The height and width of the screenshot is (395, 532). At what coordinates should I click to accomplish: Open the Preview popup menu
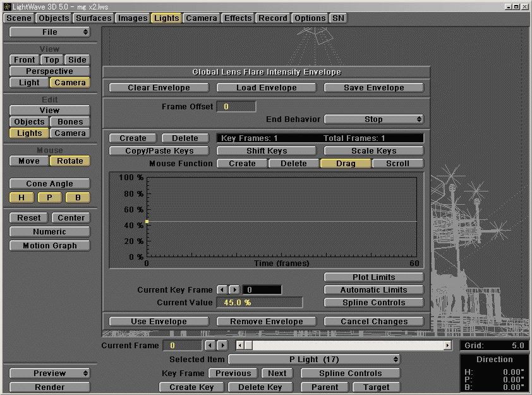[x=49, y=374]
